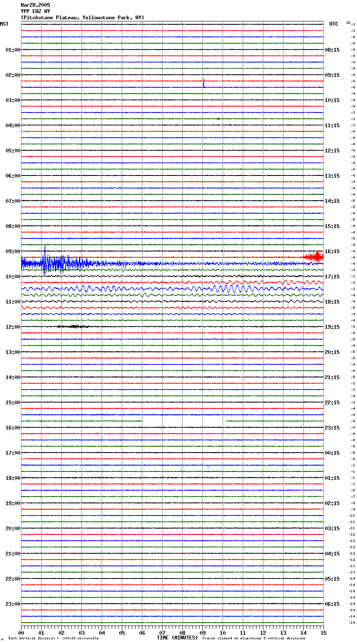Click minute 00 on the x-axis
357x644 pixels.
pyautogui.click(x=21, y=633)
